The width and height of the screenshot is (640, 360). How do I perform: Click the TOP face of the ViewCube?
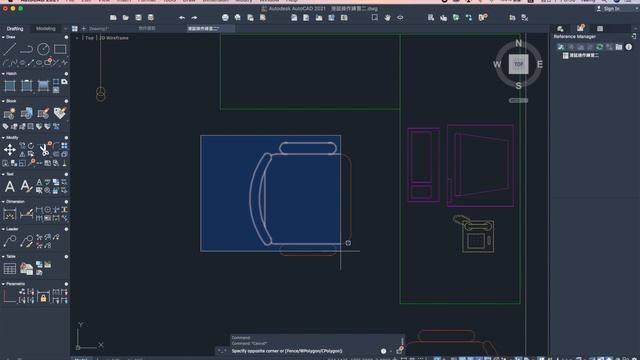point(518,64)
